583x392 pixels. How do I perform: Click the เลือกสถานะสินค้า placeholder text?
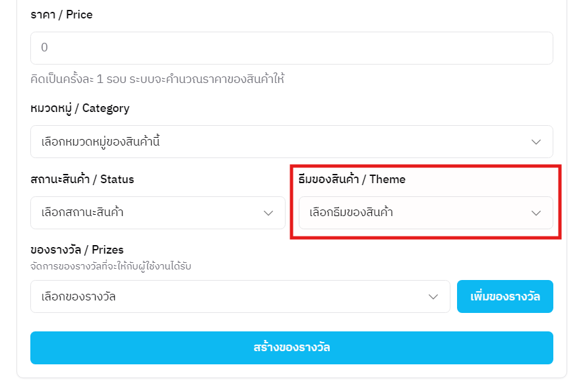[82, 213]
